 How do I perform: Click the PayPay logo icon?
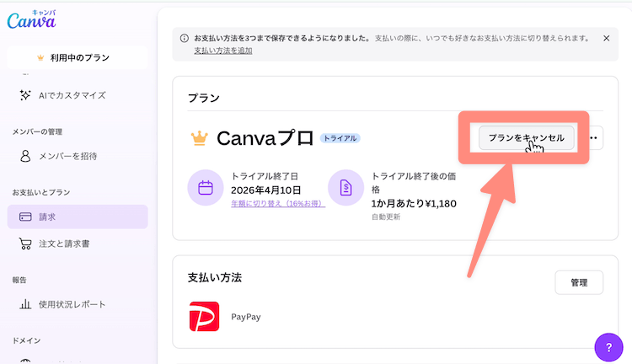[205, 317]
